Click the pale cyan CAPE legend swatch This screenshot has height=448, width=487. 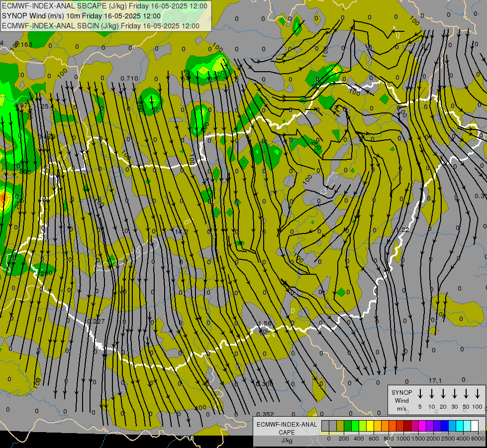[x=467, y=426]
